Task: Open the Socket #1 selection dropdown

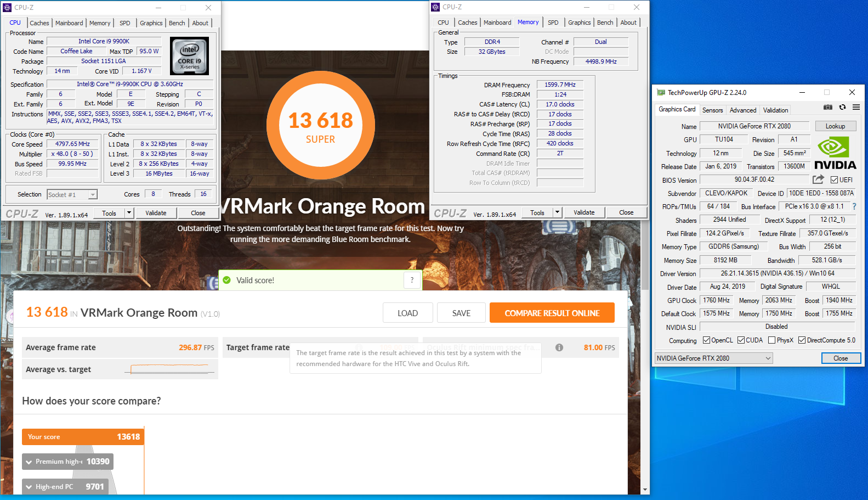Action: [93, 195]
